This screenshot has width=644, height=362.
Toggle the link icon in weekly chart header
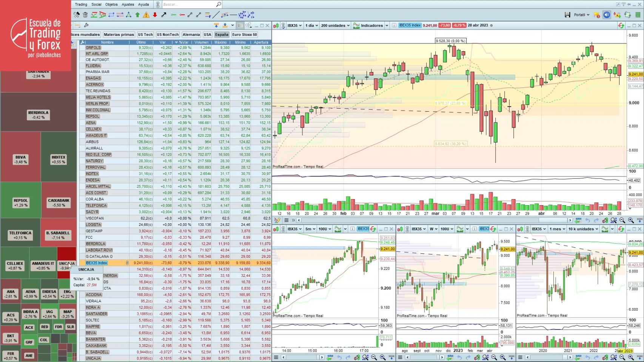coord(407,229)
